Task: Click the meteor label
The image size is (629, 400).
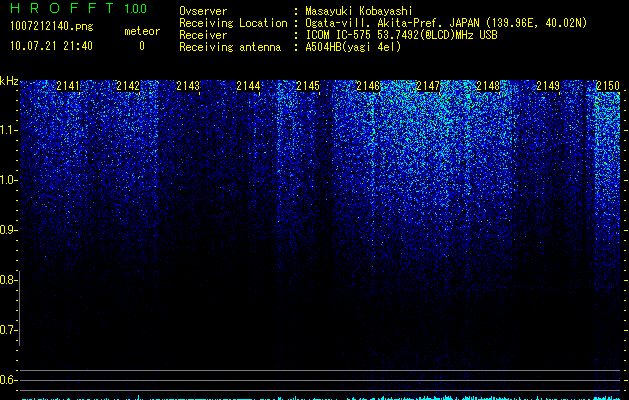Action: tap(142, 31)
